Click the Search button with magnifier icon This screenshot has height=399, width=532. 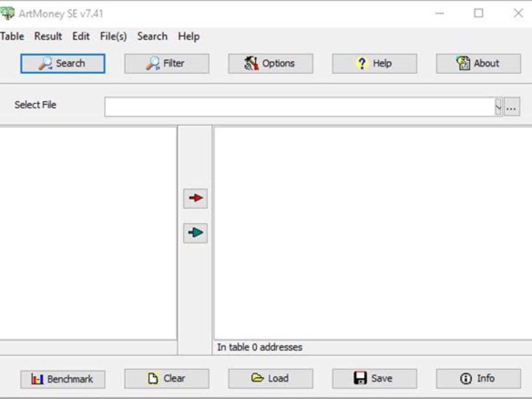(x=63, y=63)
